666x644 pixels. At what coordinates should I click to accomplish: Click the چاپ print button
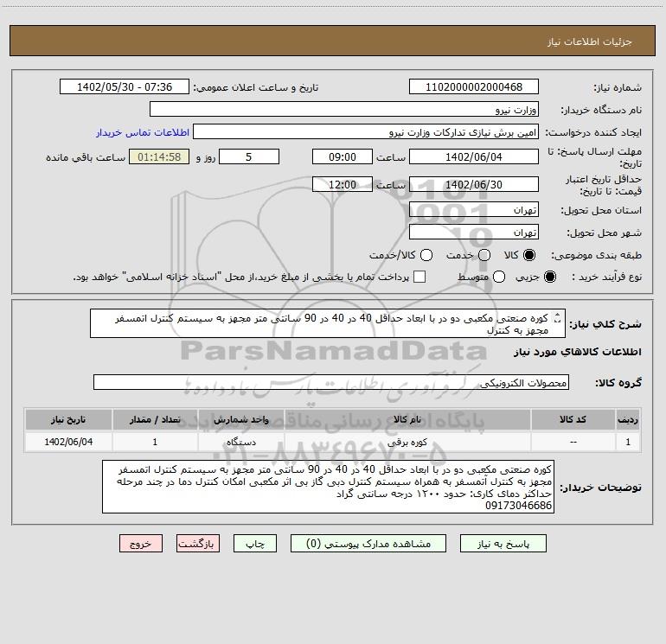[x=255, y=544]
